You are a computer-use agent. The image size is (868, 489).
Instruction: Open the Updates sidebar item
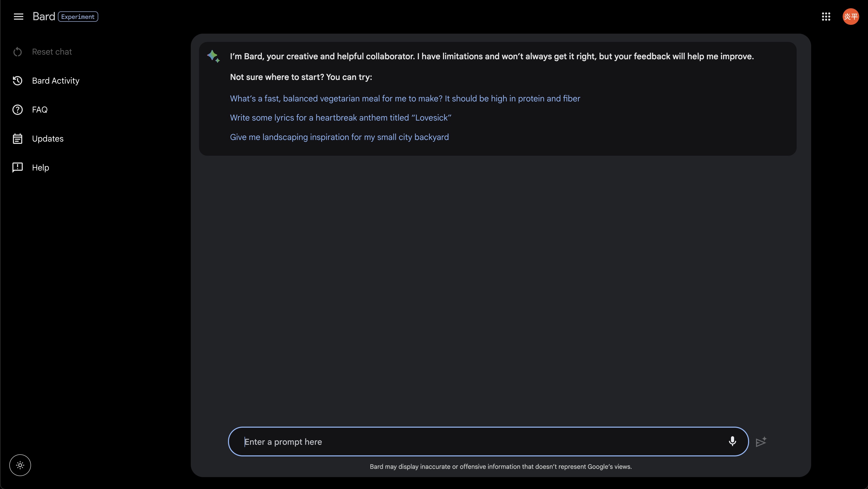click(48, 139)
